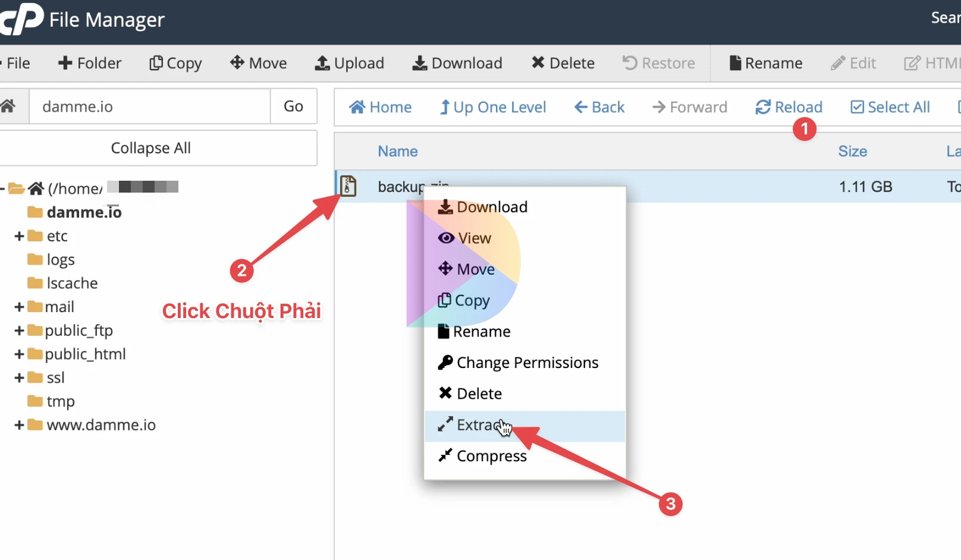Select the backup zip file icon
This screenshot has height=560, width=961.
click(x=348, y=186)
